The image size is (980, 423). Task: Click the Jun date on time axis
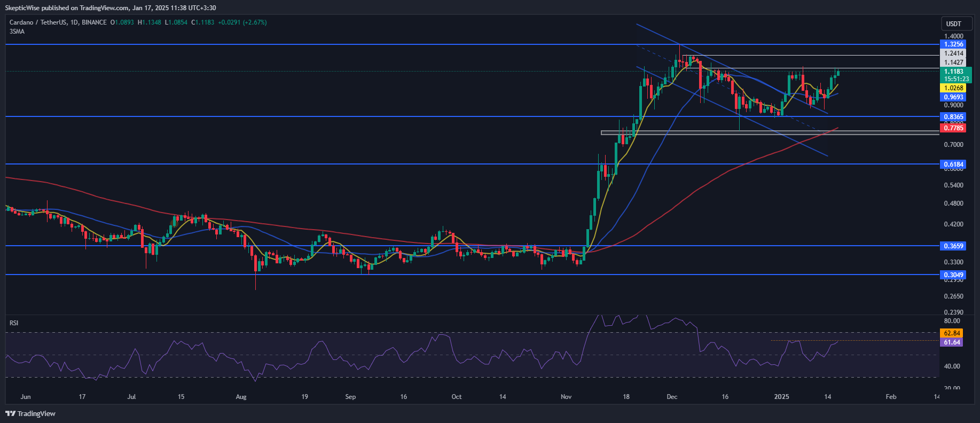click(26, 397)
